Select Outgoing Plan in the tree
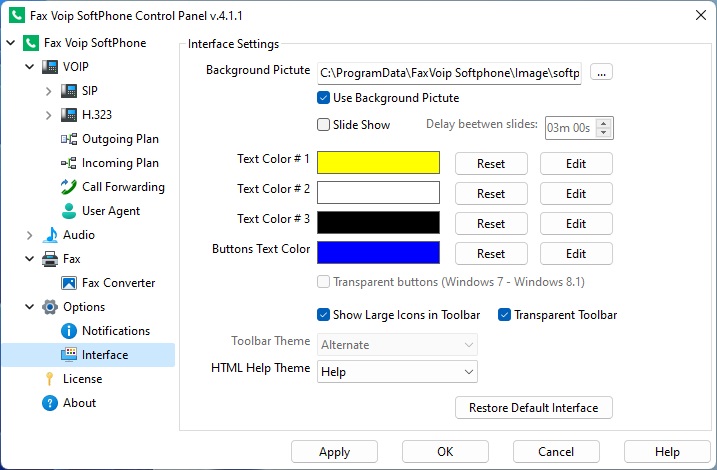 [120, 139]
